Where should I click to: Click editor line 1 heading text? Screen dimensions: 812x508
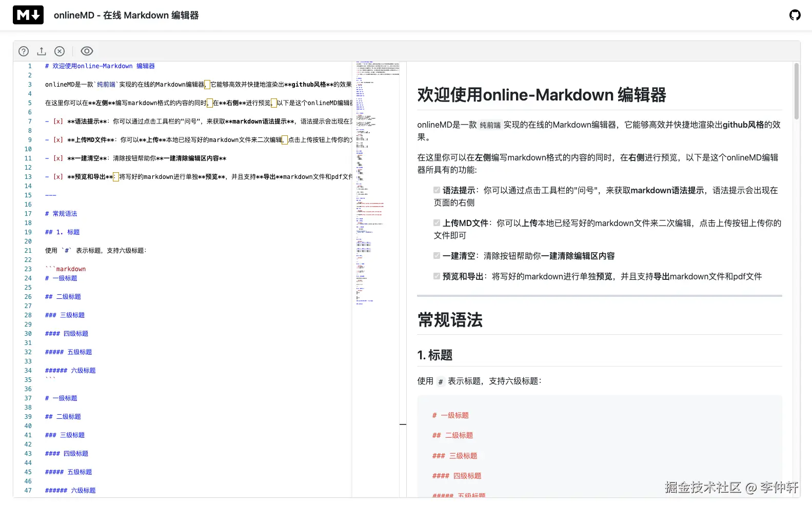[x=100, y=66]
